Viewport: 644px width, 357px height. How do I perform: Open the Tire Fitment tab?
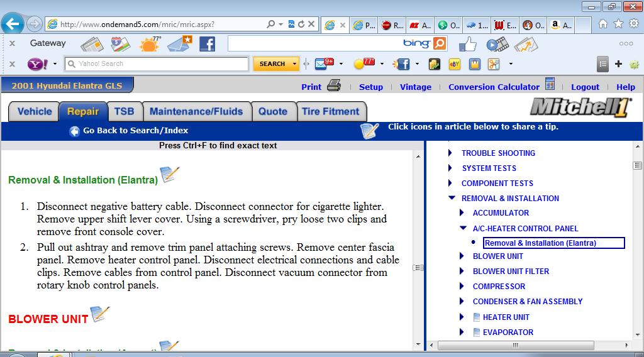331,112
